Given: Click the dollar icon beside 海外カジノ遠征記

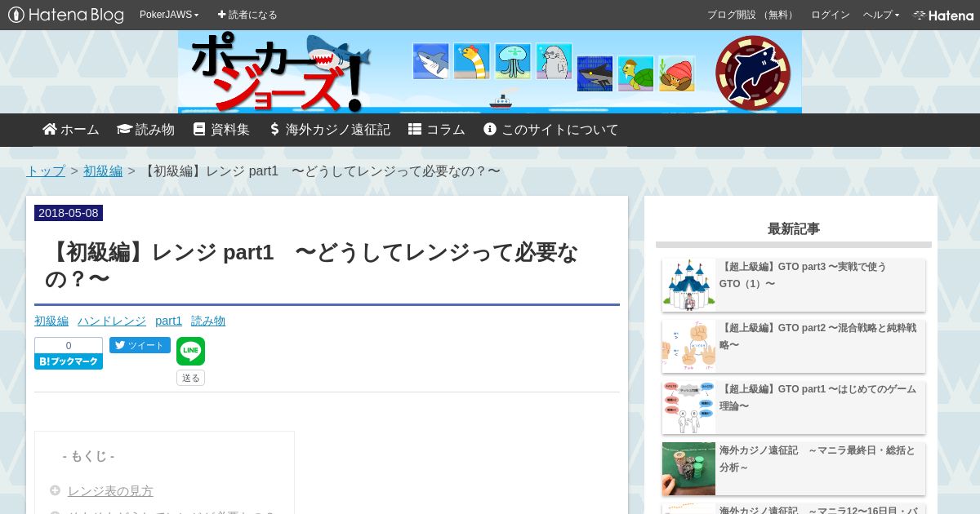Looking at the screenshot, I should coord(274,129).
